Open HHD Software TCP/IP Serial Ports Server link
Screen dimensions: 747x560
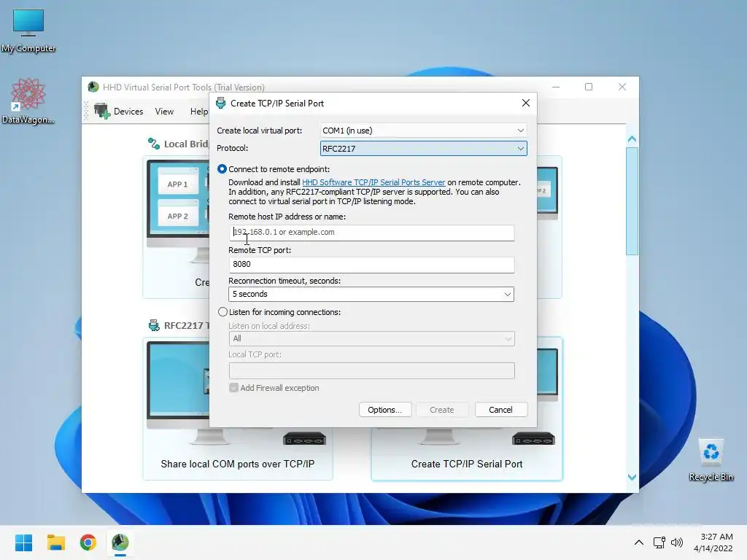[x=373, y=182]
